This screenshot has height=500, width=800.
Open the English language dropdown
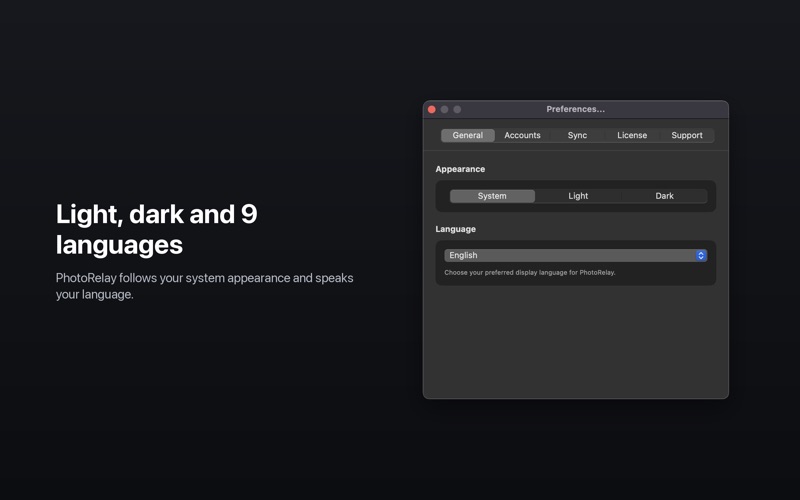576,256
